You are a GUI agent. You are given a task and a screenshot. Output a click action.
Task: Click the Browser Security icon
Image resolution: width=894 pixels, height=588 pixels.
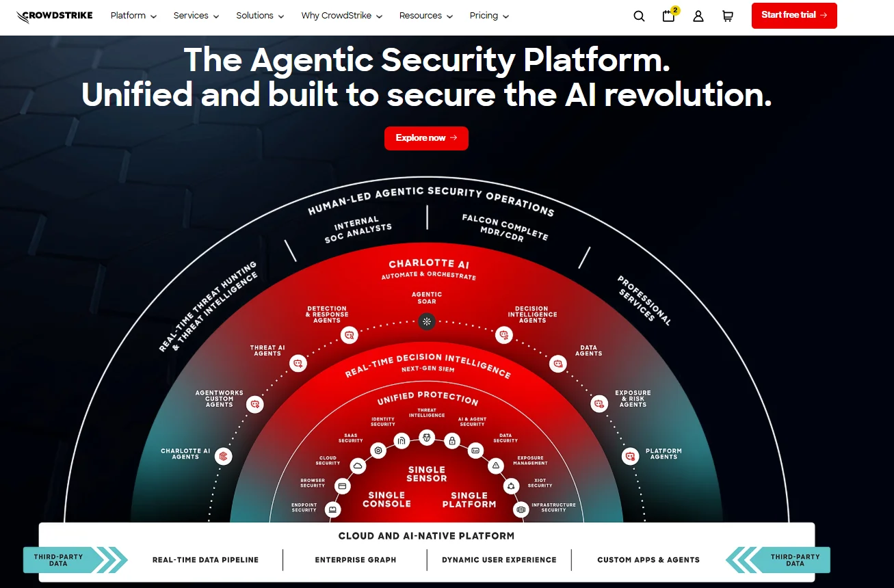[342, 486]
